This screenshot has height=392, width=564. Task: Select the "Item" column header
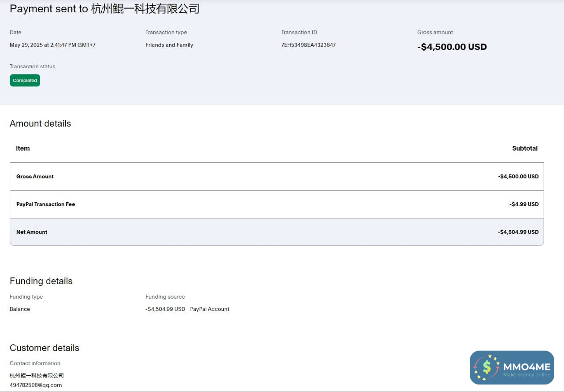pyautogui.click(x=23, y=148)
